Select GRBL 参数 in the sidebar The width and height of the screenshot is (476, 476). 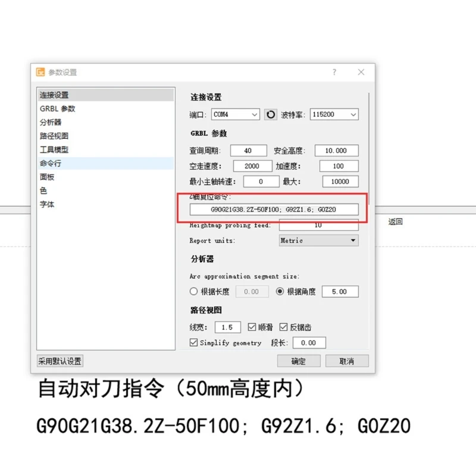pos(106,109)
